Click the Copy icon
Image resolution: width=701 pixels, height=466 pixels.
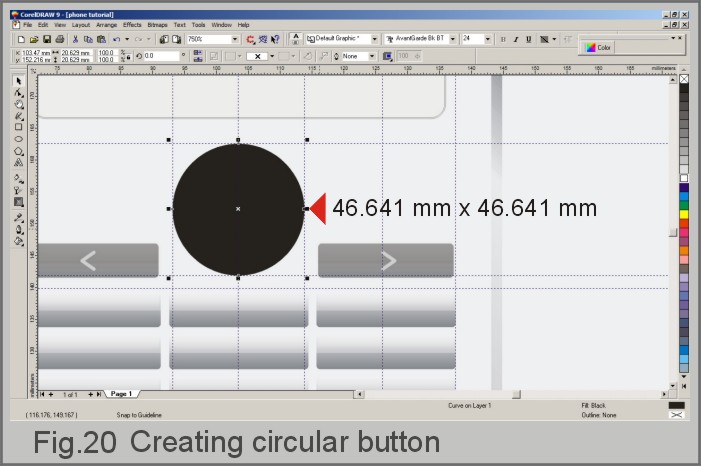click(88, 39)
